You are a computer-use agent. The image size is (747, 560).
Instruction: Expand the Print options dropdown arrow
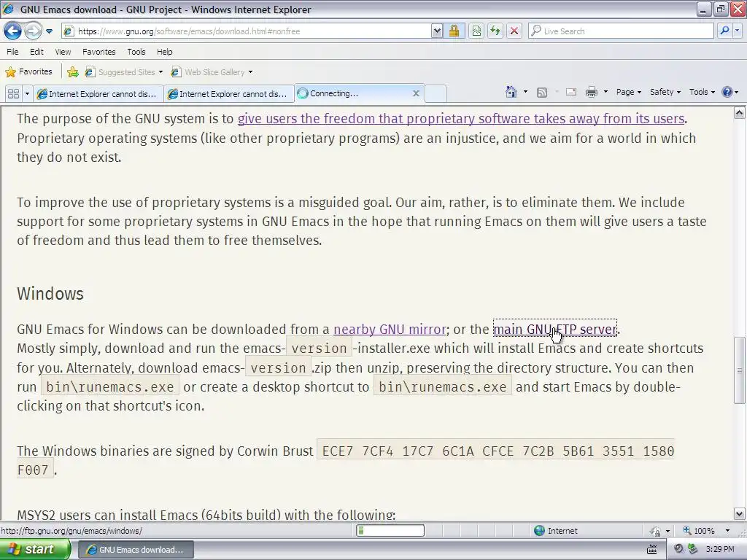click(605, 92)
